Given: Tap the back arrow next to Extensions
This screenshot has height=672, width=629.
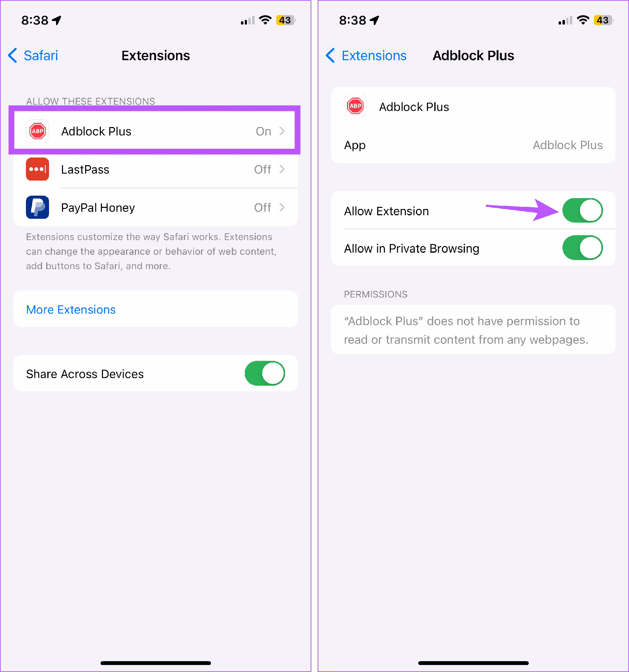Looking at the screenshot, I should (330, 56).
